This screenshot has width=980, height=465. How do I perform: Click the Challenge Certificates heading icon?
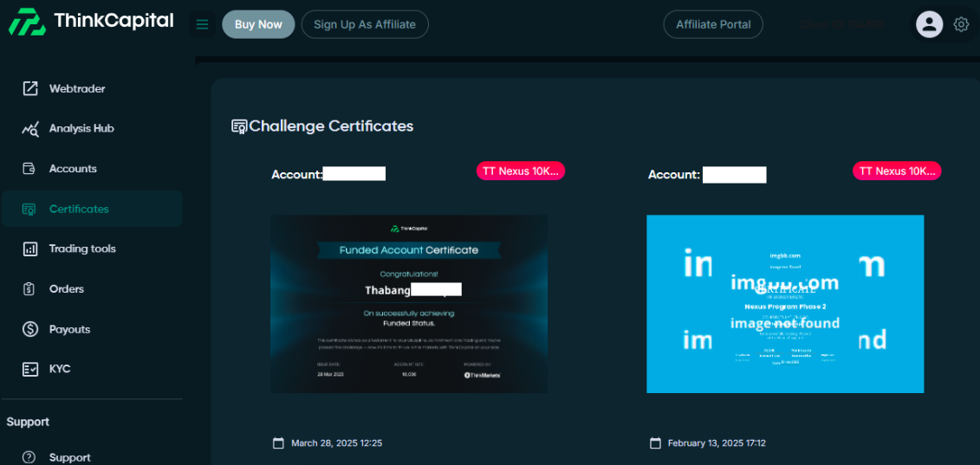coord(239,127)
